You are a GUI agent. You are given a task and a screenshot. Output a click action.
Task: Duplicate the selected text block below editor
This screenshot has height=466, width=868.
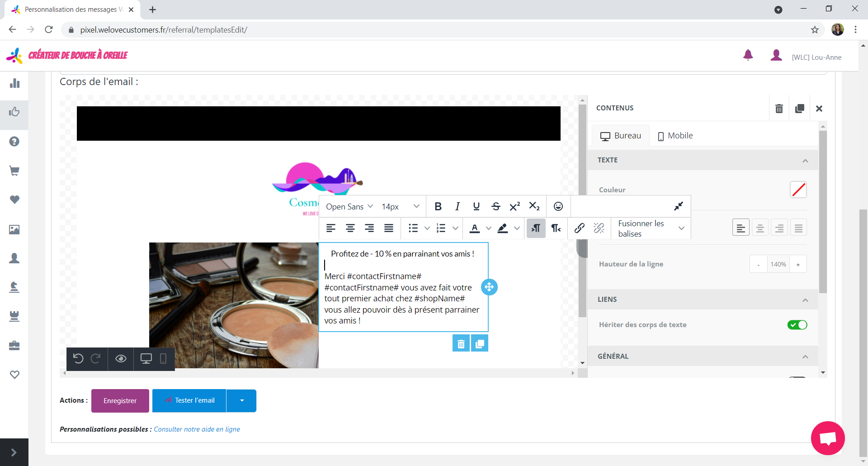pos(480,343)
